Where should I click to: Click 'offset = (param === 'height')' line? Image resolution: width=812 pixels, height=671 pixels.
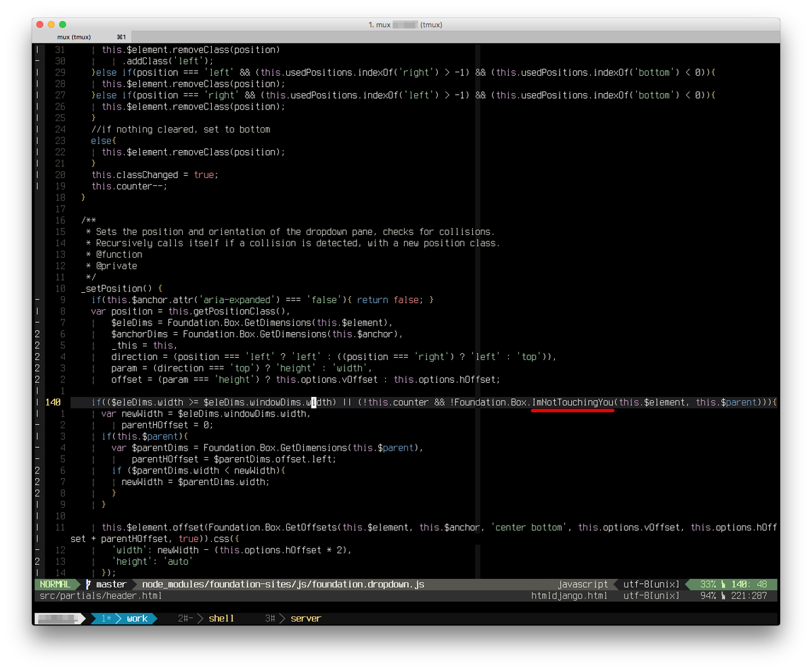pos(306,379)
